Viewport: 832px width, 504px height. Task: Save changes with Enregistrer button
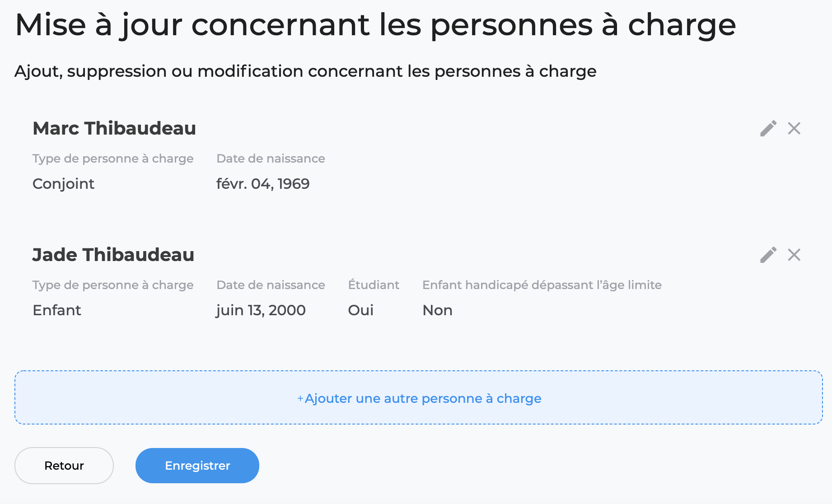197,466
